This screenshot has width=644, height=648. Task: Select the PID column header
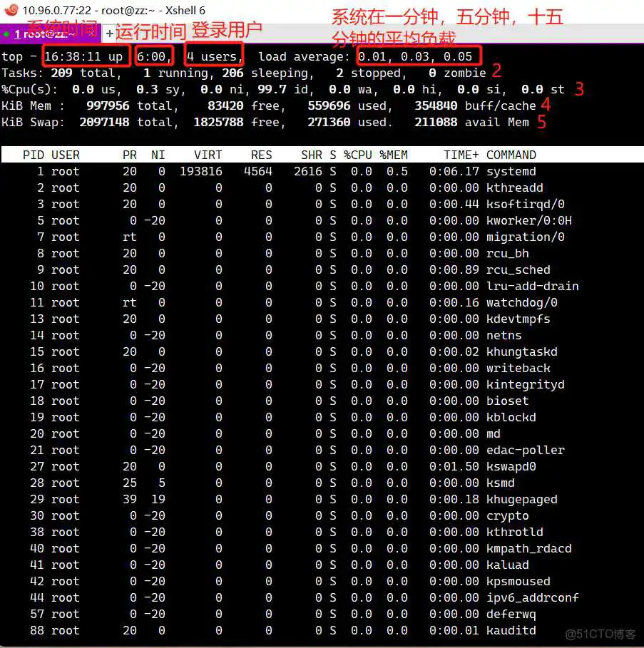[x=33, y=154]
